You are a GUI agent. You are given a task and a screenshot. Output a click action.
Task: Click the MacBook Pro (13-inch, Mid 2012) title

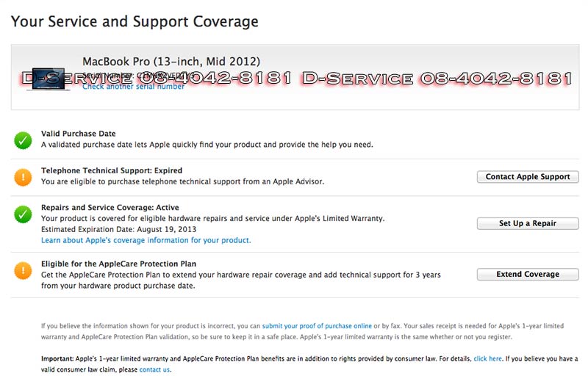171,62
